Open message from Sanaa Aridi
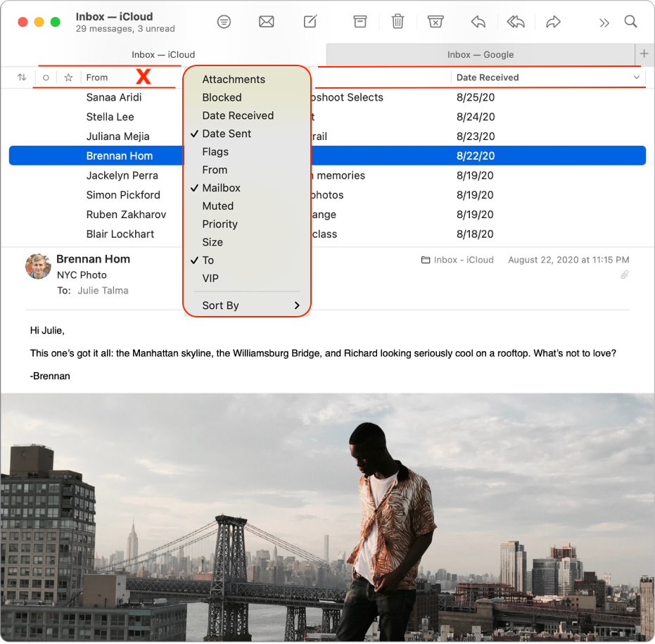This screenshot has height=644, width=655. [327, 97]
